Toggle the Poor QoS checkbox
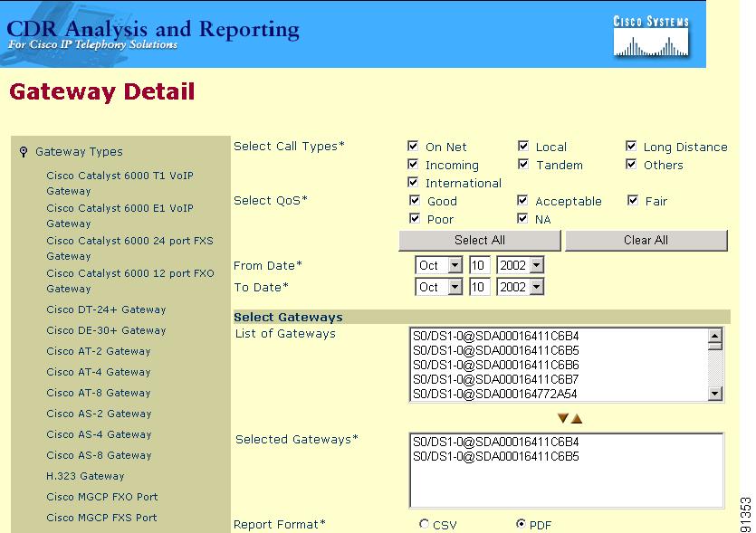 point(415,218)
